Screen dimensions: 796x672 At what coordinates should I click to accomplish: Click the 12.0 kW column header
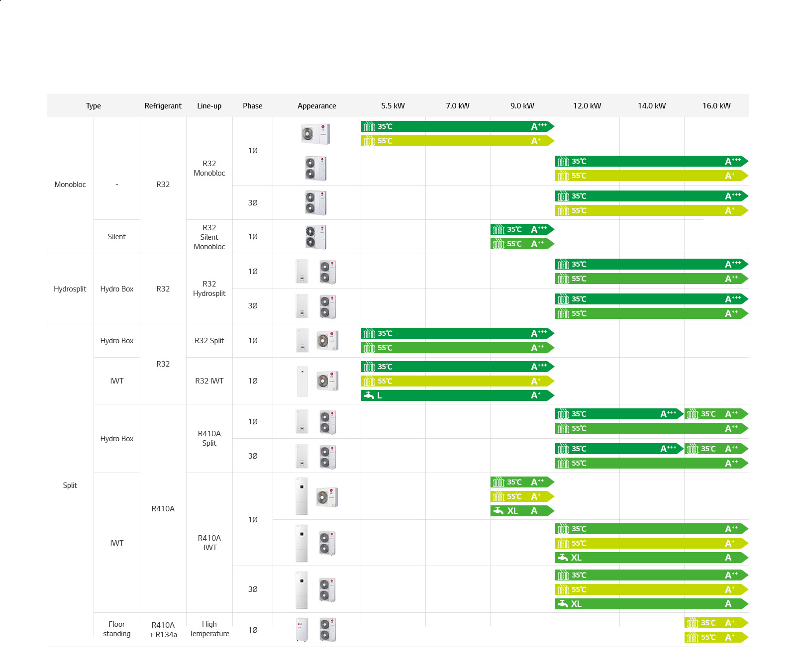(x=587, y=106)
